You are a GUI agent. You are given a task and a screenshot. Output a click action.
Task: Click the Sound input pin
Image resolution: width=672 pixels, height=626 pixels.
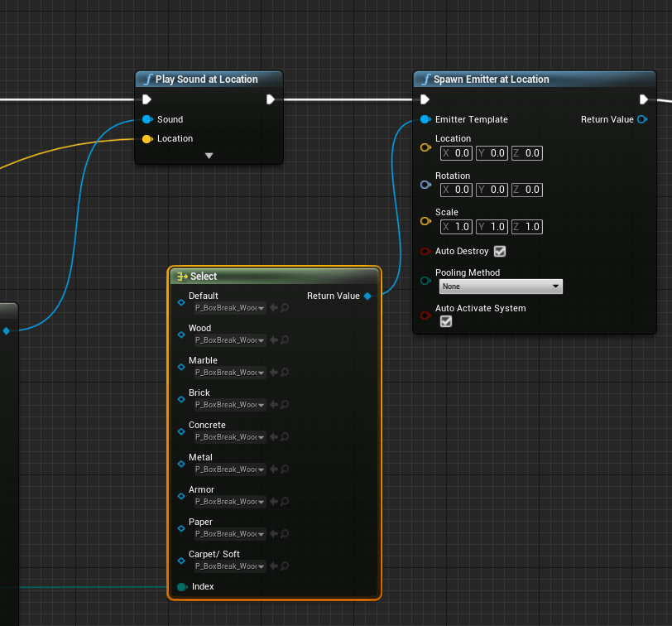147,119
